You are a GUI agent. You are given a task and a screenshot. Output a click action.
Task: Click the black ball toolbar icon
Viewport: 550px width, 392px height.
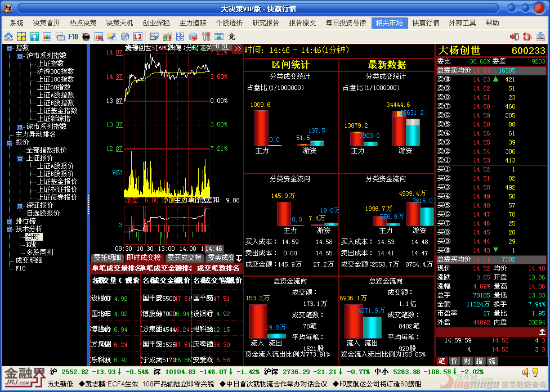coord(86,37)
